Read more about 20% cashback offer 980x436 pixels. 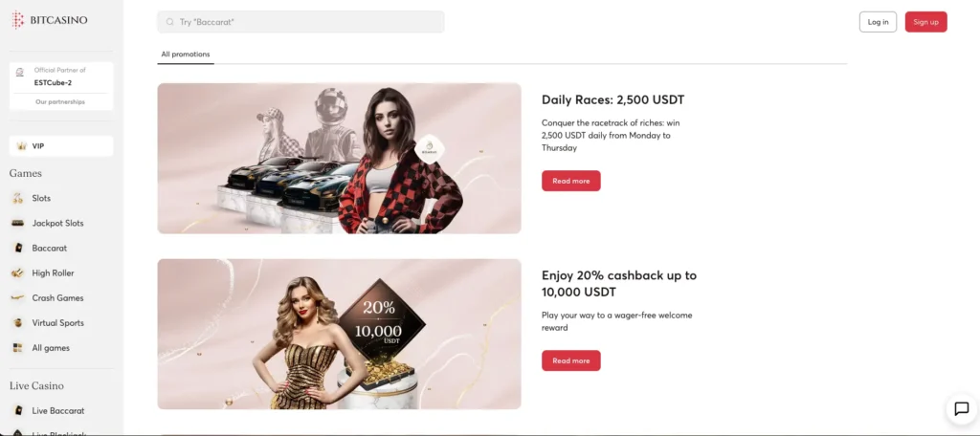570,360
